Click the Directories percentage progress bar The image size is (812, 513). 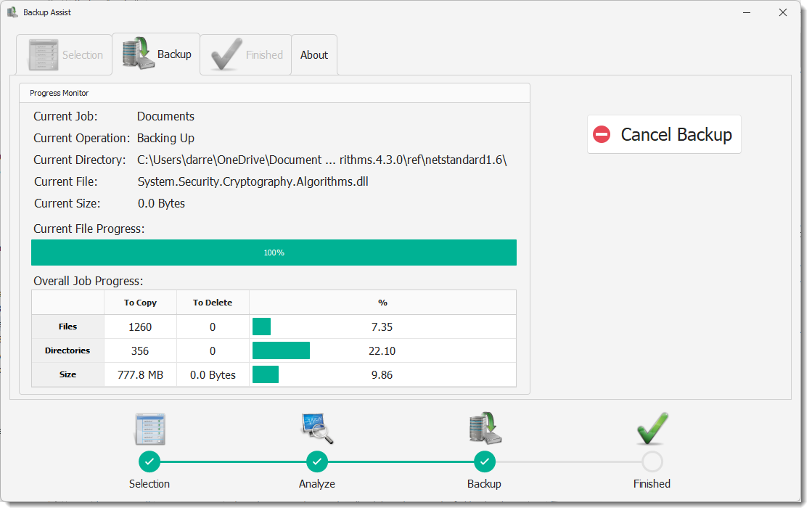282,351
